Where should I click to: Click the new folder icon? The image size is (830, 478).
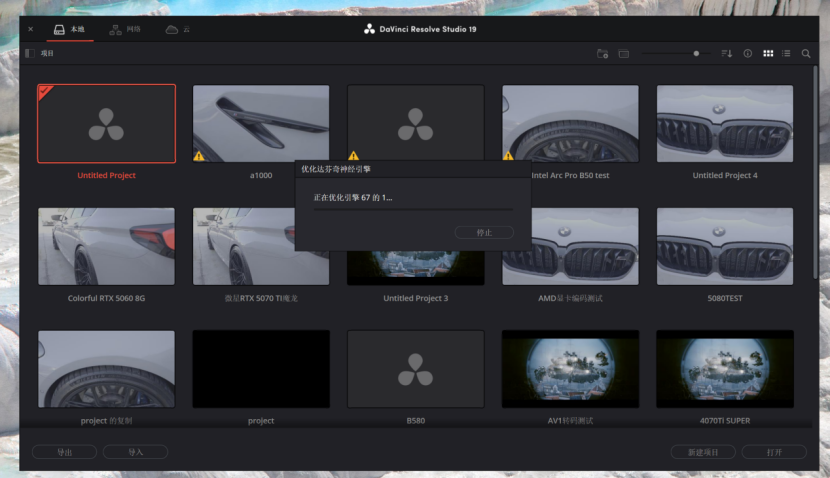point(602,53)
